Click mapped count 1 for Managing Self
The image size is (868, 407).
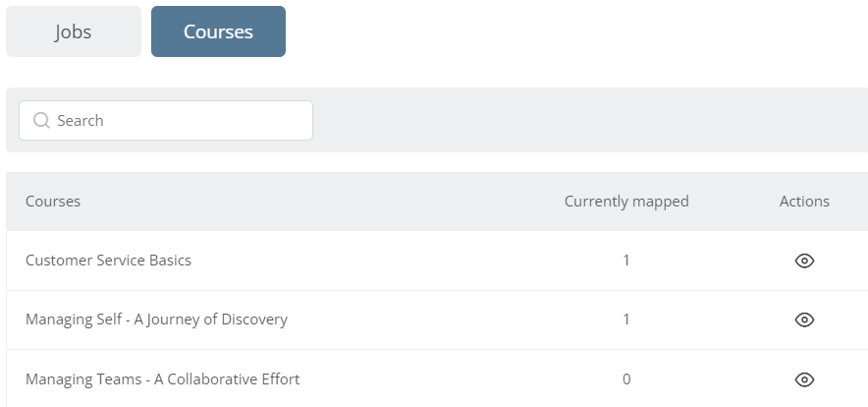click(x=626, y=320)
